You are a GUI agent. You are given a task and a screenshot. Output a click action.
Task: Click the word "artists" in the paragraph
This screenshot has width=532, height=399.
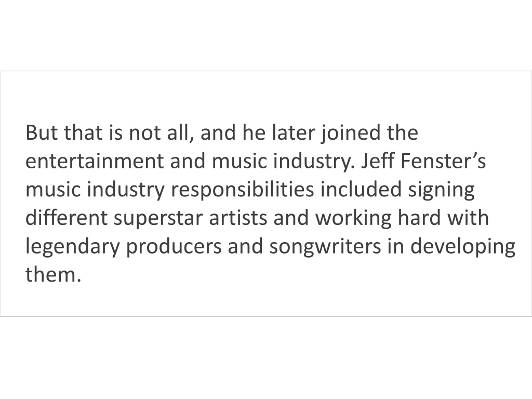(238, 218)
